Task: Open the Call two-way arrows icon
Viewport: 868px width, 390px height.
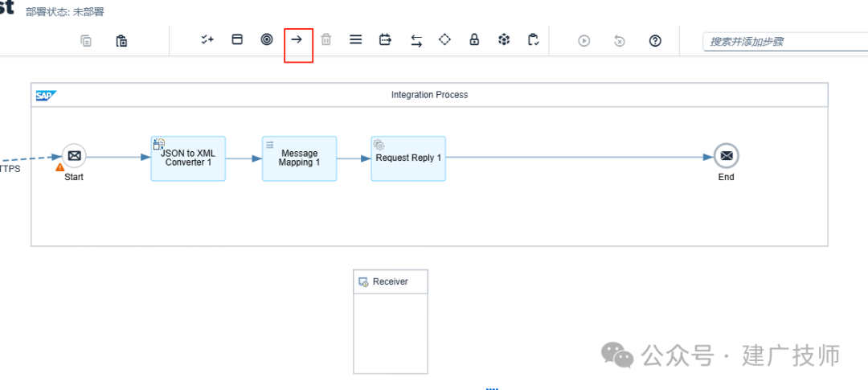Action: [416, 40]
